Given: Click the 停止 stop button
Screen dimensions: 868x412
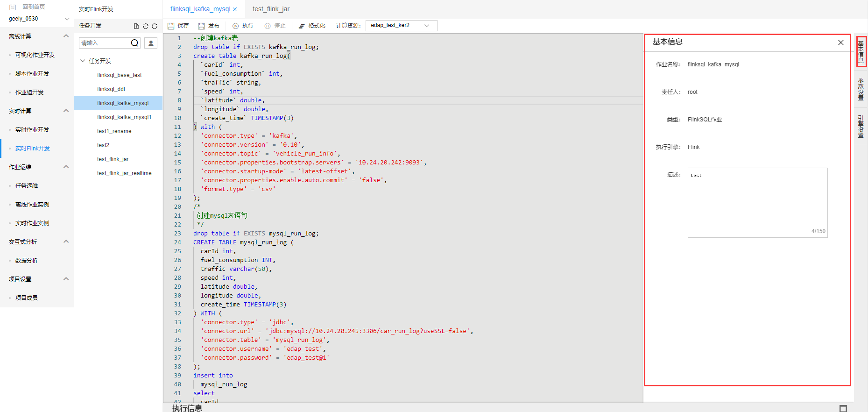Looking at the screenshot, I should 275,26.
